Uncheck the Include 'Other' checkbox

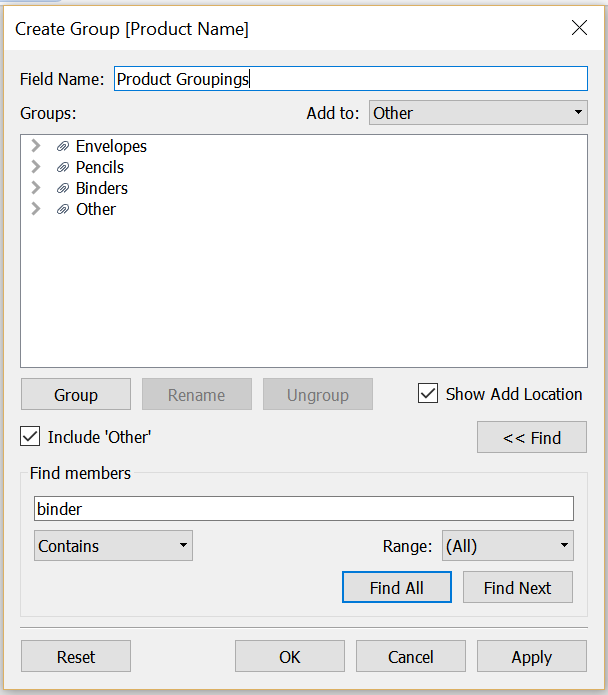[x=30, y=436]
